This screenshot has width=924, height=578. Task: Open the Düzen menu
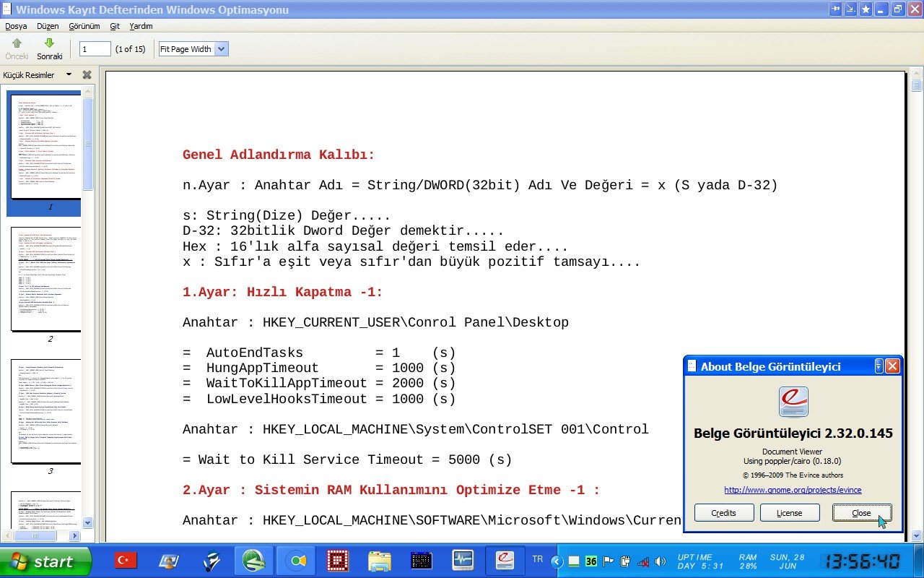point(48,26)
